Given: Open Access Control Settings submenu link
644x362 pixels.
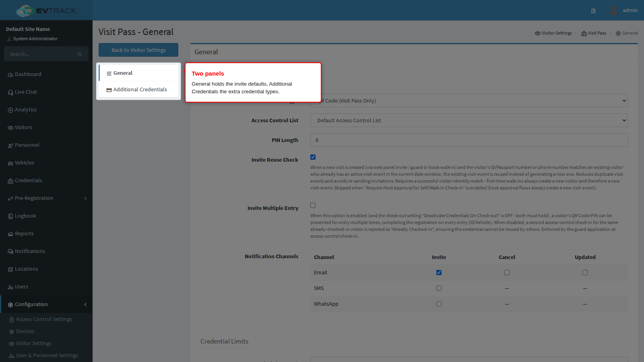Looking at the screenshot, I should pyautogui.click(x=44, y=319).
